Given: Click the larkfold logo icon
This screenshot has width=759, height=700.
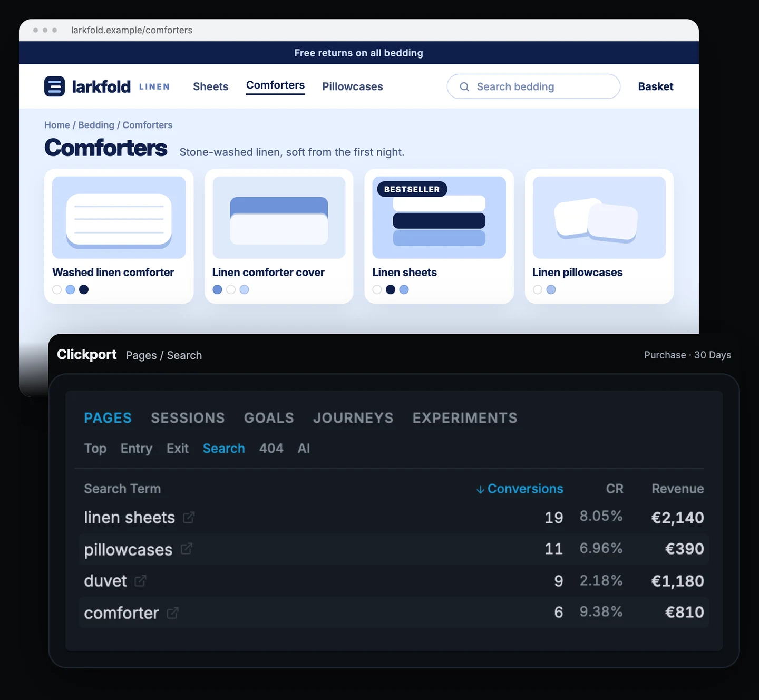Looking at the screenshot, I should click(54, 86).
